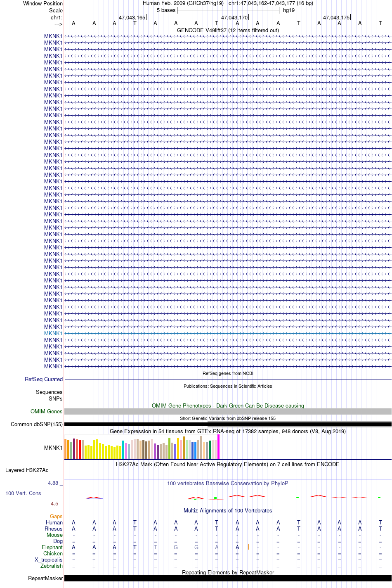Click the H3K27Ac Mark ENCODE track title
This screenshot has height=588, width=392.
[x=228, y=464]
